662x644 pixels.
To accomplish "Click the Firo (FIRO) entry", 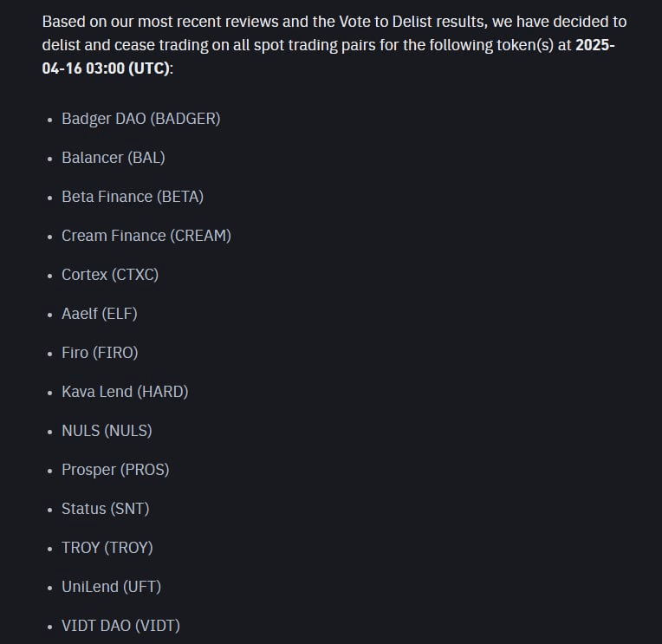I will click(x=100, y=353).
